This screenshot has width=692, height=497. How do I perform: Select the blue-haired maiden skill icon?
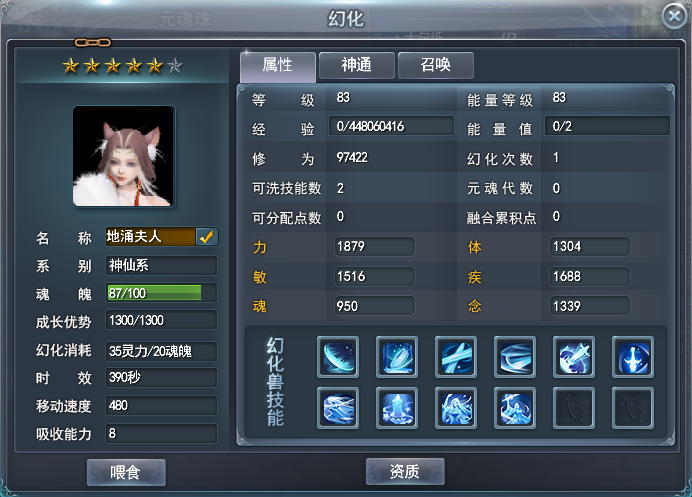[x=456, y=408]
